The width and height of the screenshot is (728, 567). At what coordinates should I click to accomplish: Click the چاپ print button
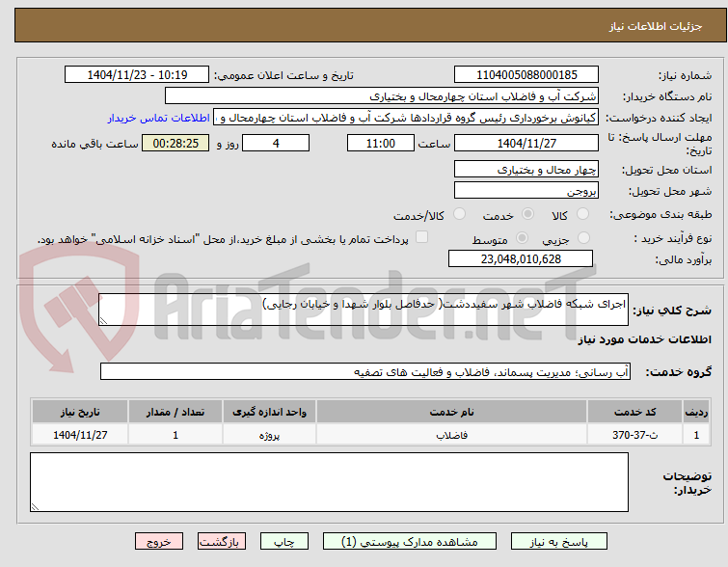tap(284, 542)
